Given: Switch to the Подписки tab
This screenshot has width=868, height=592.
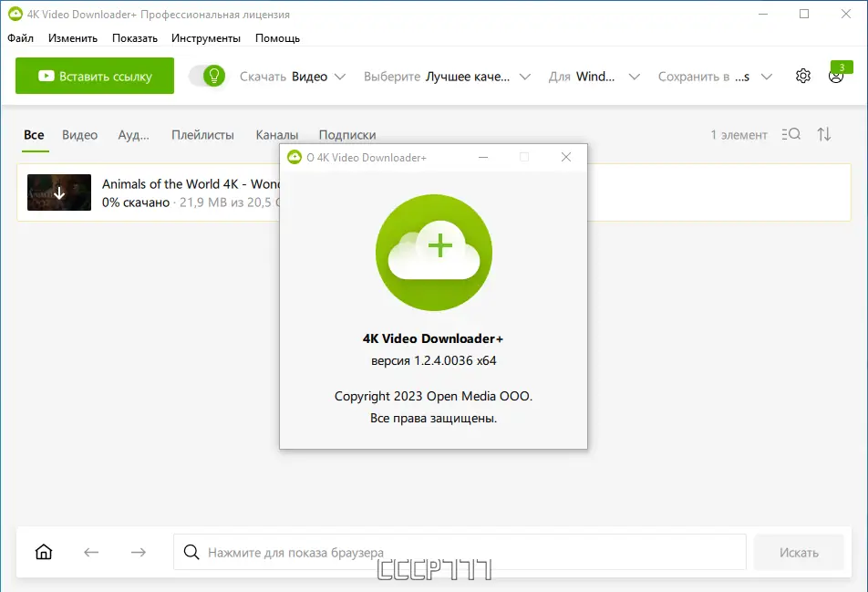Looking at the screenshot, I should [x=347, y=135].
